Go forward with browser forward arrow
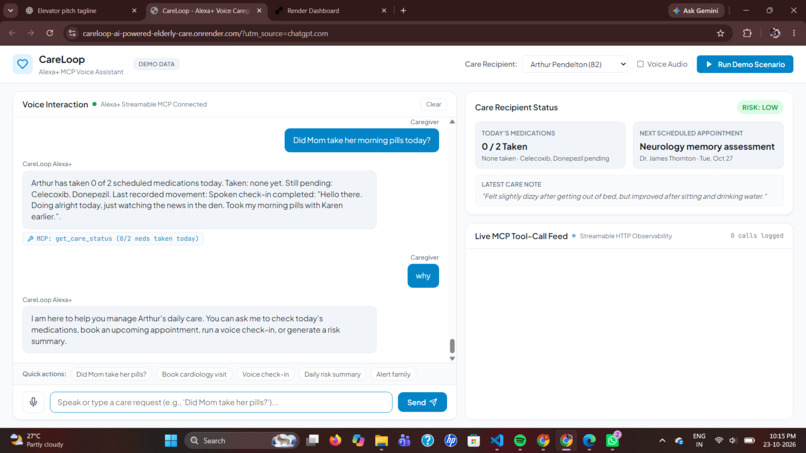The image size is (806, 453). click(31, 33)
